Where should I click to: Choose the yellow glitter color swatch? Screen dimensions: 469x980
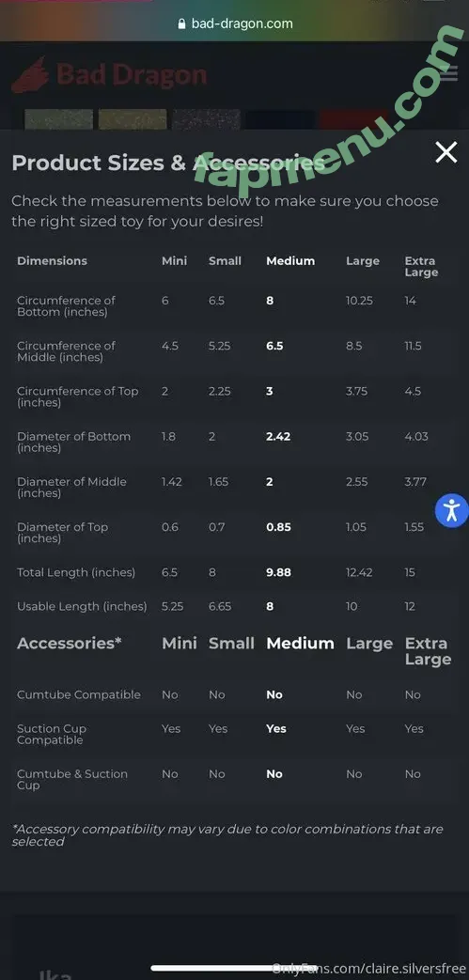click(133, 119)
